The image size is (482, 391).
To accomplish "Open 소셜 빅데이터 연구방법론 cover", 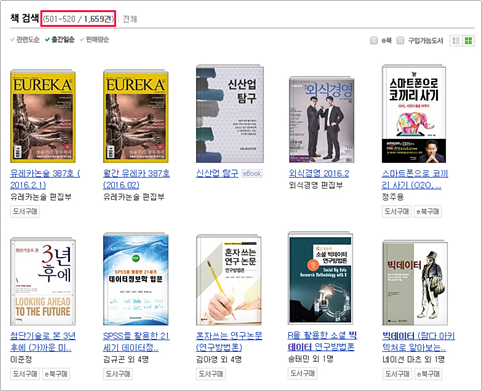I will (321, 278).
